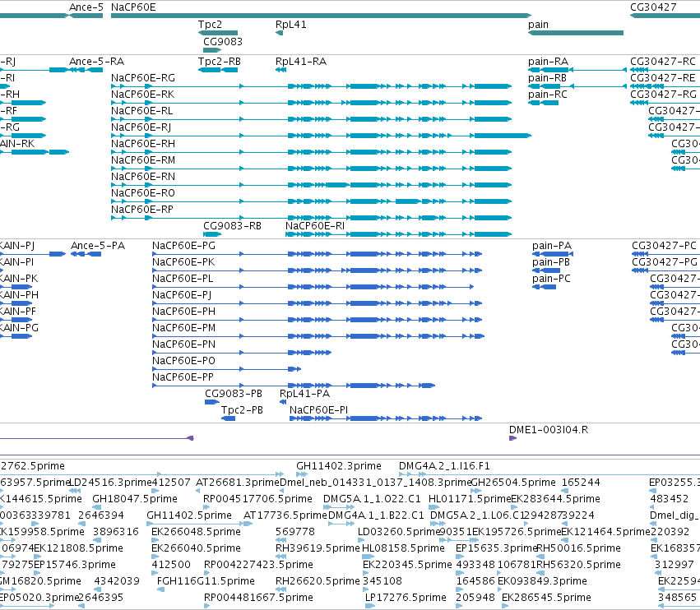This screenshot has height=610, width=700.
Task: Select the NaCP60E-PG protein label
Action: [184, 246]
